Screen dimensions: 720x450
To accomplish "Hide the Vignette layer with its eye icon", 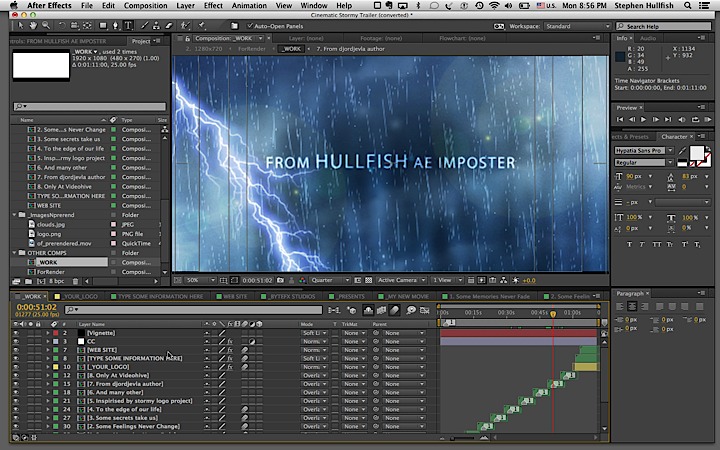I will pyautogui.click(x=16, y=333).
